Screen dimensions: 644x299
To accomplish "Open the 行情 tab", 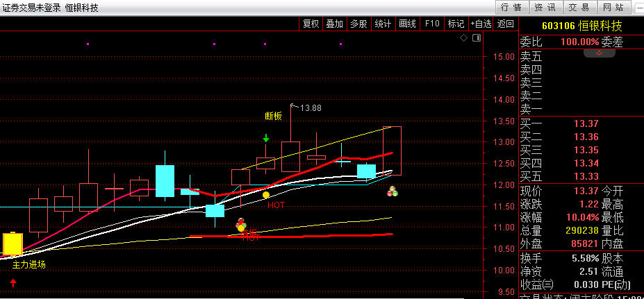I will [510, 8].
